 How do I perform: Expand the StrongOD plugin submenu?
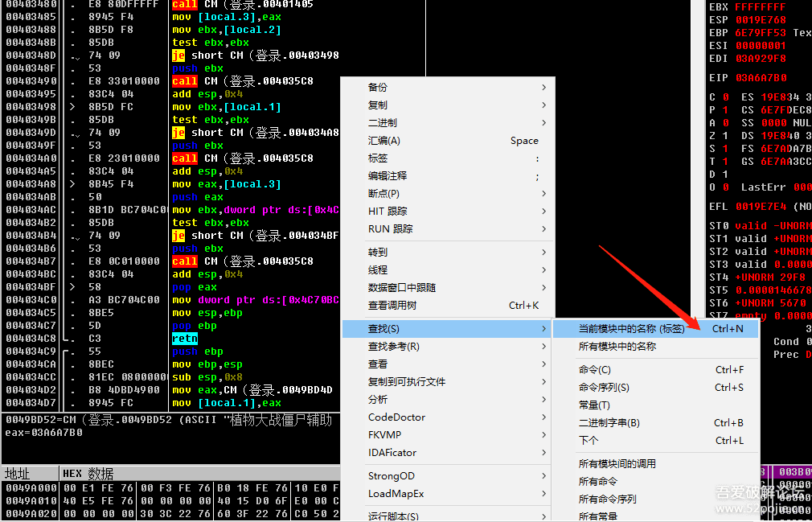[391, 476]
